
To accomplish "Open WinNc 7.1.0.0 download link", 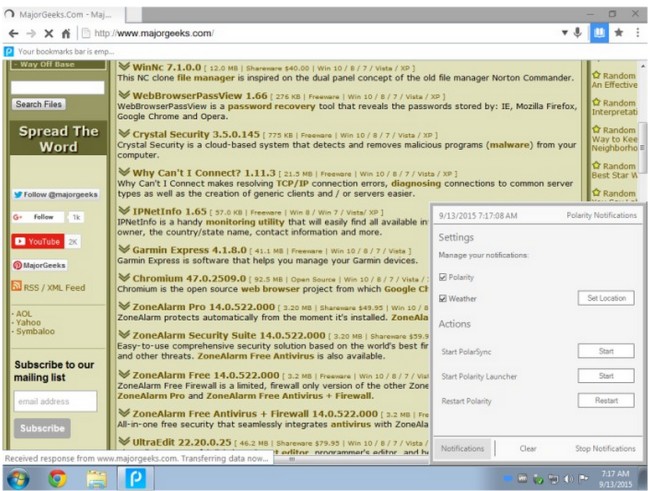I will click(x=167, y=67).
